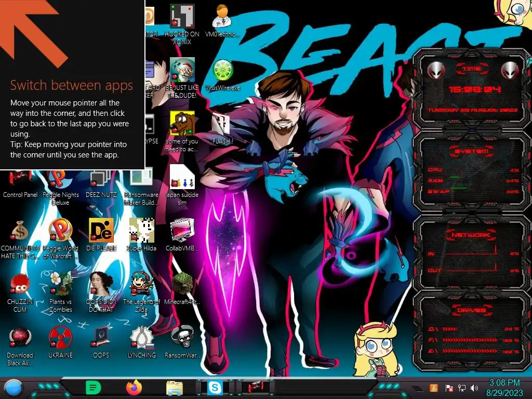
Task: Open the network status tray icon
Action: (x=461, y=388)
